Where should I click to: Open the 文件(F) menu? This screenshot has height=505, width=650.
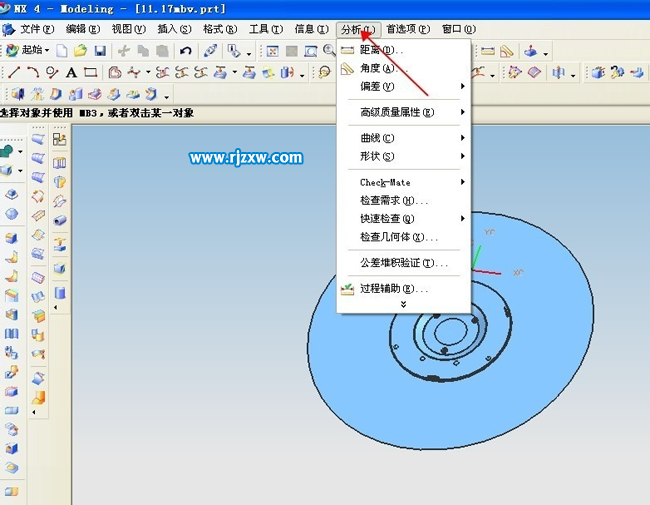[x=37, y=29]
